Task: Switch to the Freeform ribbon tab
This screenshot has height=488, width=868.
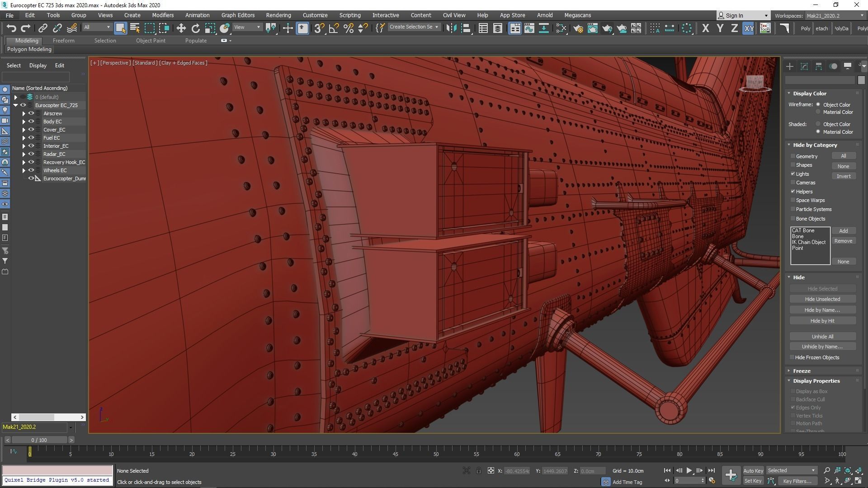Action: 63,41
